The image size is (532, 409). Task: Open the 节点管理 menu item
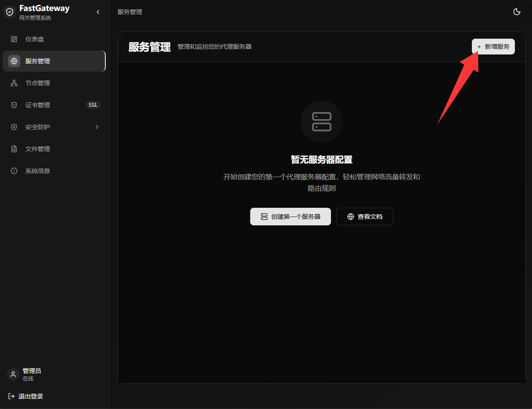coord(54,83)
